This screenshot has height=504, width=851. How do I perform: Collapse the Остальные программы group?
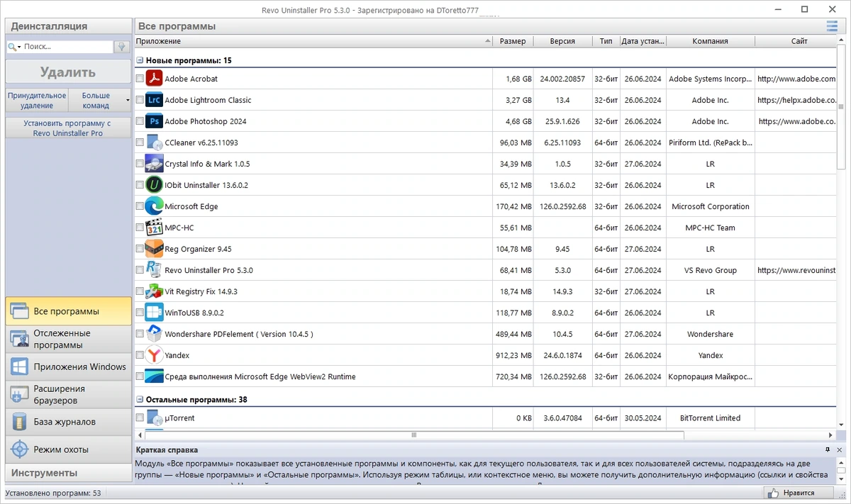[140, 400]
